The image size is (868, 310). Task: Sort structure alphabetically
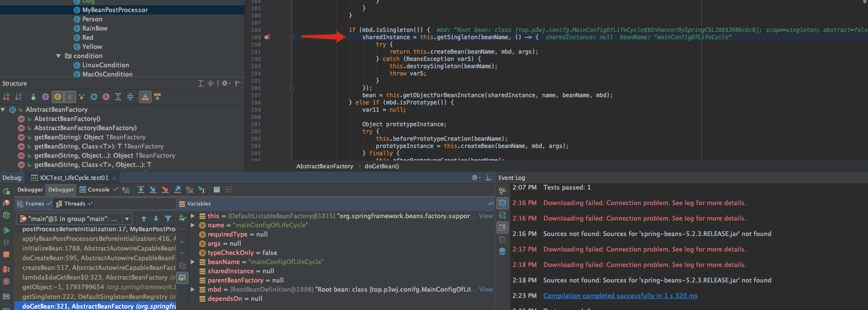click(x=18, y=97)
